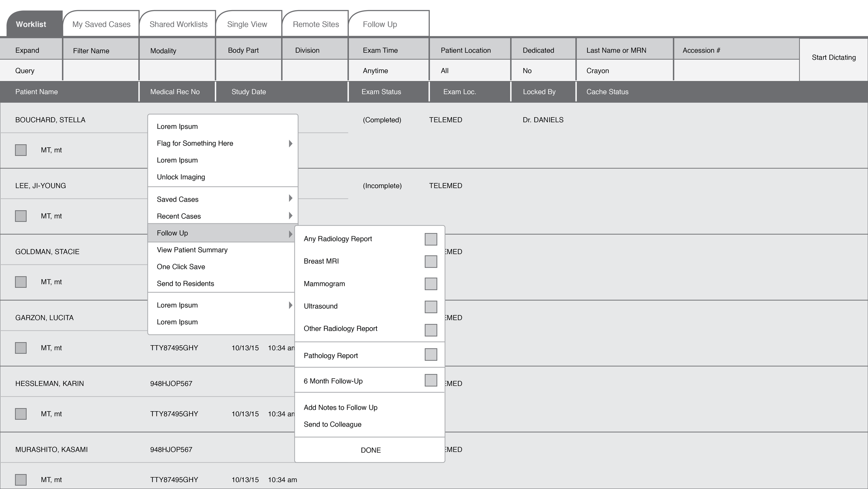Check the Breast MRI box
The image size is (868, 489).
(x=431, y=262)
